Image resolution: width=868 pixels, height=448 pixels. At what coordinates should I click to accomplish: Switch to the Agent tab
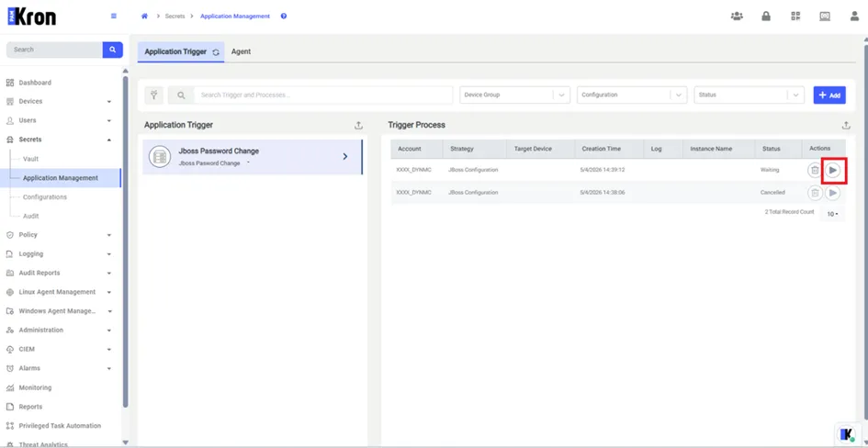point(241,51)
